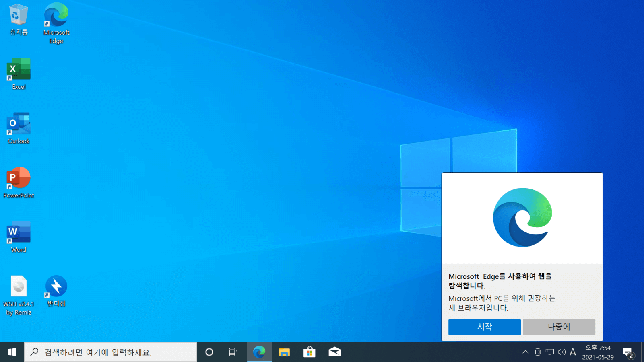This screenshot has width=644, height=362.
Task: Click the taskbar search box
Action: [x=111, y=352]
